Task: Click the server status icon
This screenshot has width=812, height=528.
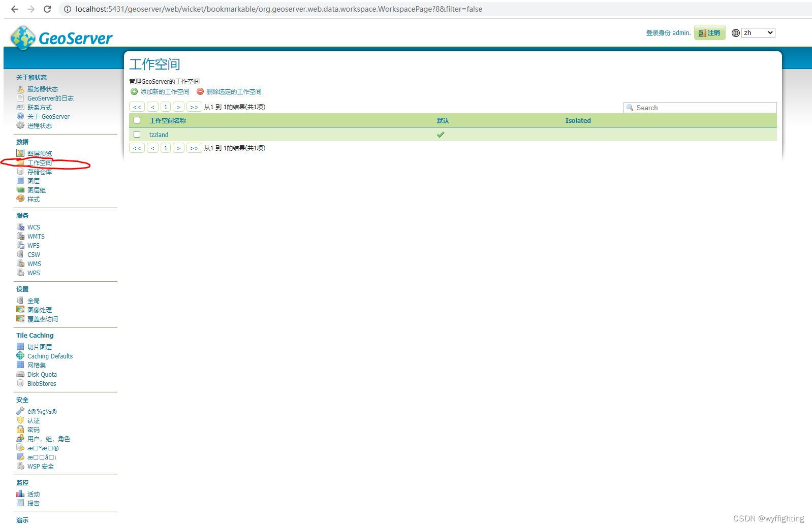Action: tap(20, 89)
